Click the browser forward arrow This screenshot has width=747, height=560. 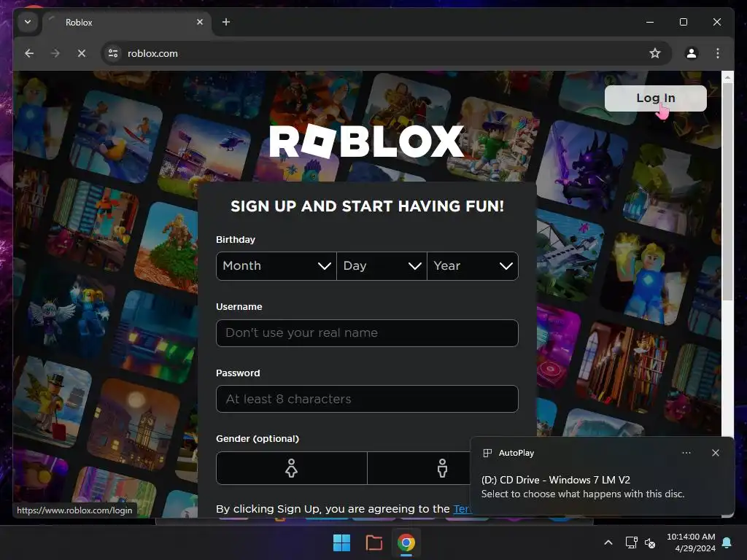tap(55, 53)
